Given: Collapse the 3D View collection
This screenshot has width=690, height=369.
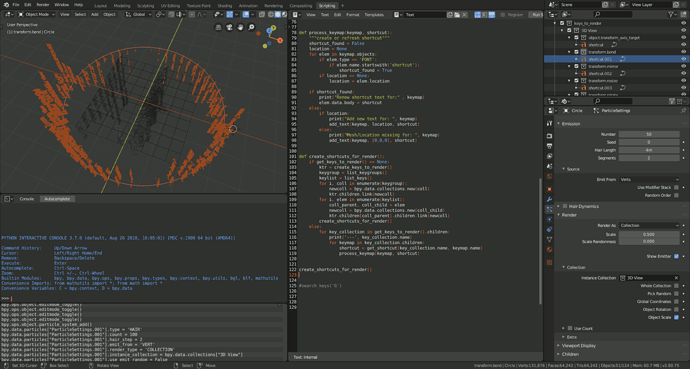Looking at the screenshot, I should (x=562, y=30).
